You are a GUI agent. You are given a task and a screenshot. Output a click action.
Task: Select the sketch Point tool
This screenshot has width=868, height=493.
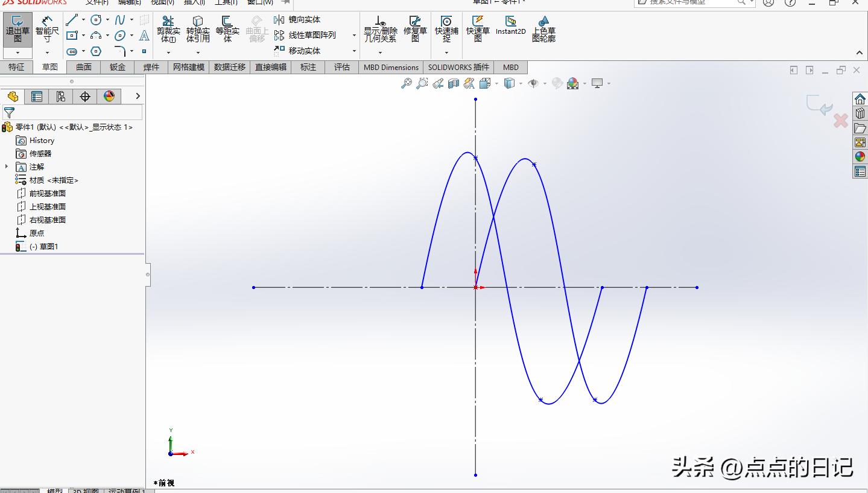point(144,51)
